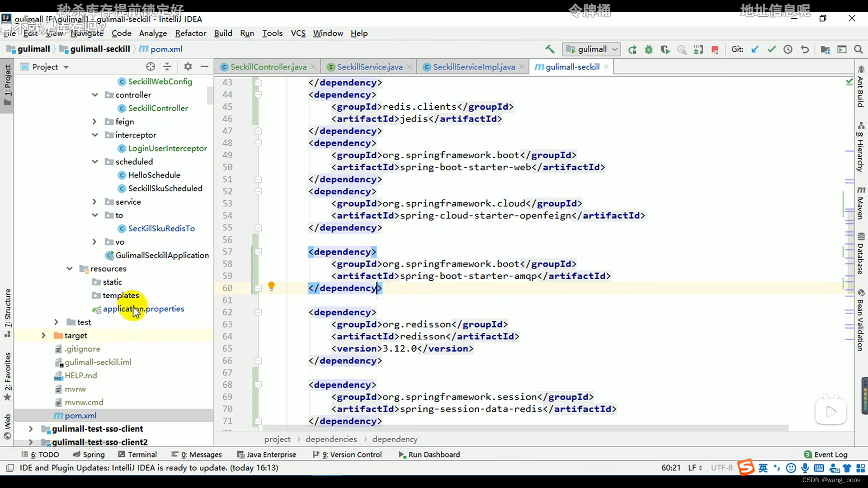
Task: Open the Database tool window
Action: [861, 253]
